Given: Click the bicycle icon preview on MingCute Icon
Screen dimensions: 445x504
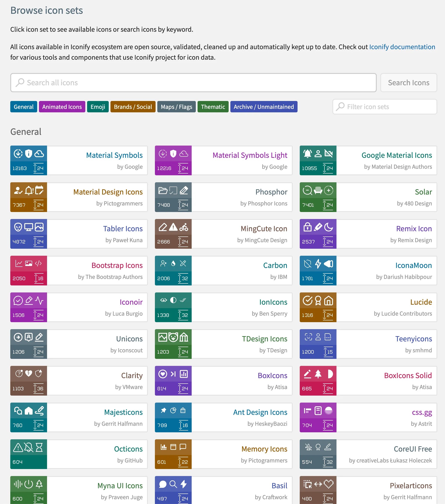Looking at the screenshot, I should [184, 227].
